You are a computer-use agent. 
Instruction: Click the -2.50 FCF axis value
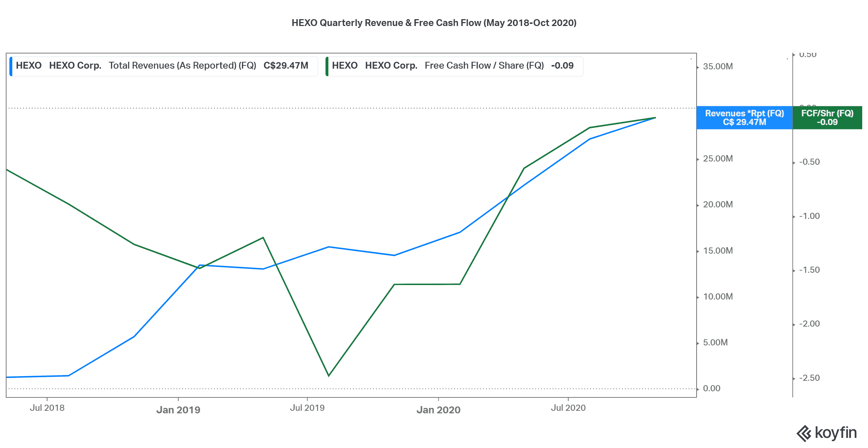pos(809,378)
